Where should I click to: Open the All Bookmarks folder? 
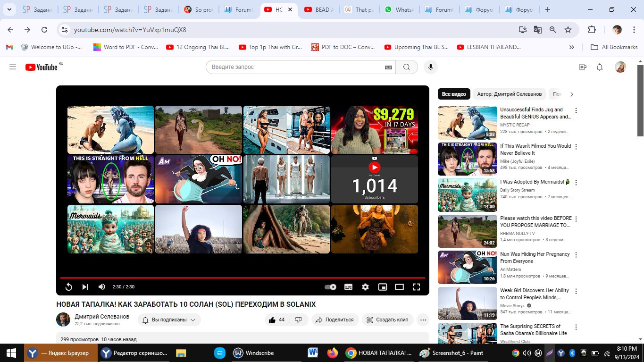(x=614, y=47)
